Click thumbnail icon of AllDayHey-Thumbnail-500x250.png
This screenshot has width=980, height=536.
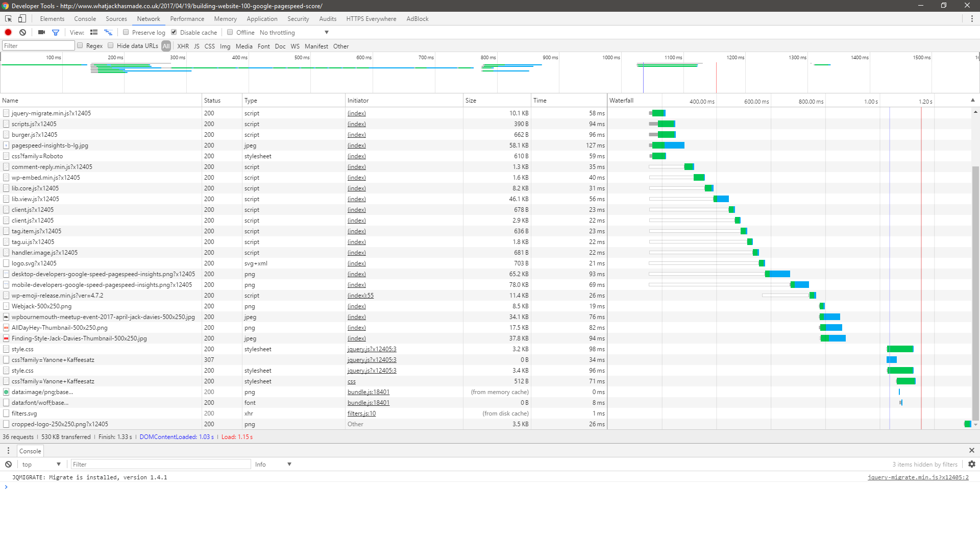pyautogui.click(x=6, y=327)
